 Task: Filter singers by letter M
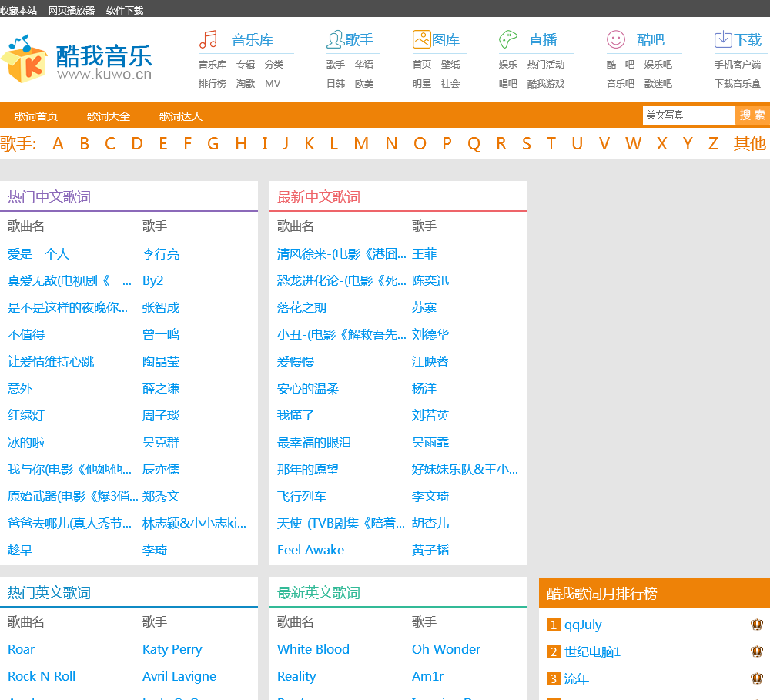coord(361,143)
